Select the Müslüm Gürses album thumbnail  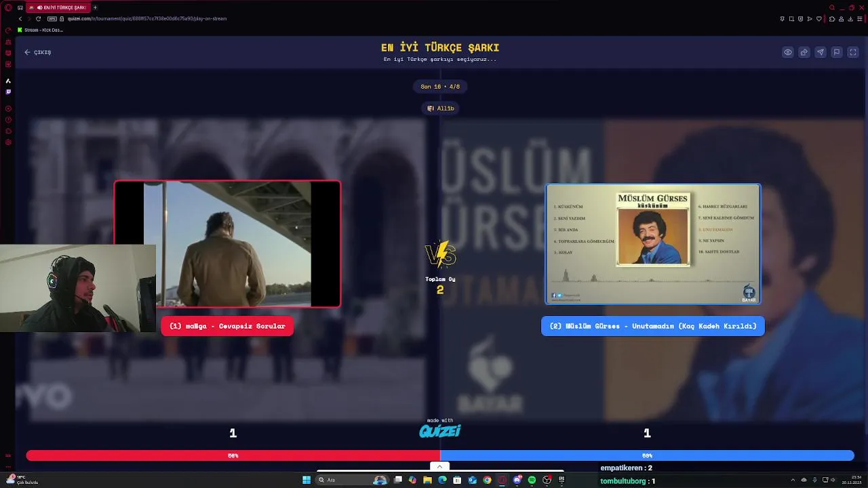click(x=653, y=244)
